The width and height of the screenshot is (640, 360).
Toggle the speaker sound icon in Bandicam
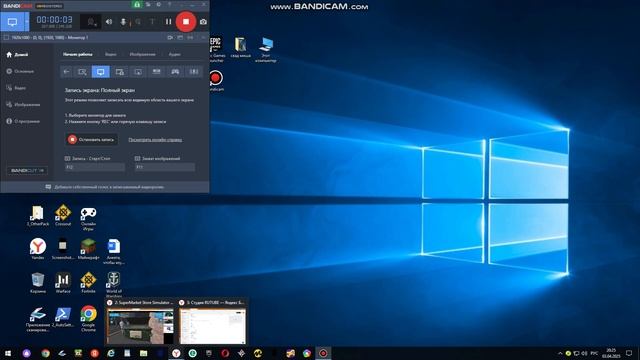click(x=109, y=22)
